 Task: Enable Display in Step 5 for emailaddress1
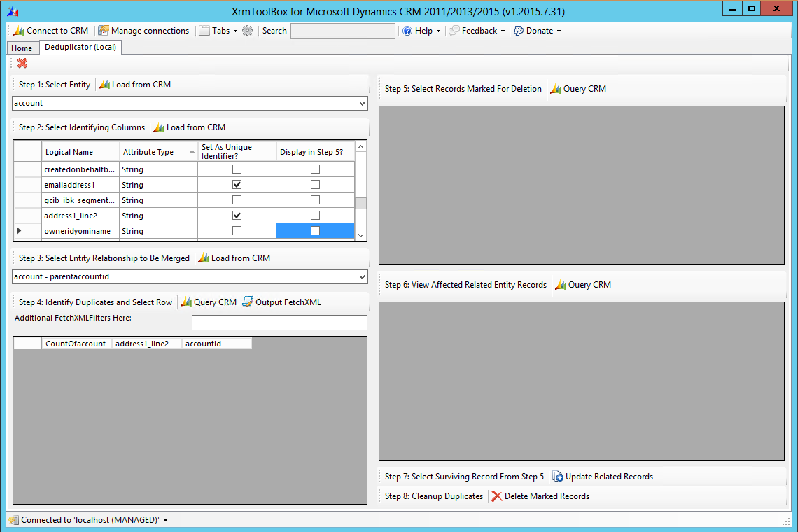pos(315,184)
